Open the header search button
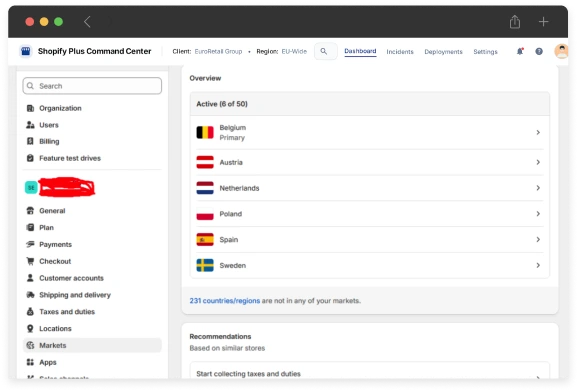579x392 pixels. 326,51
